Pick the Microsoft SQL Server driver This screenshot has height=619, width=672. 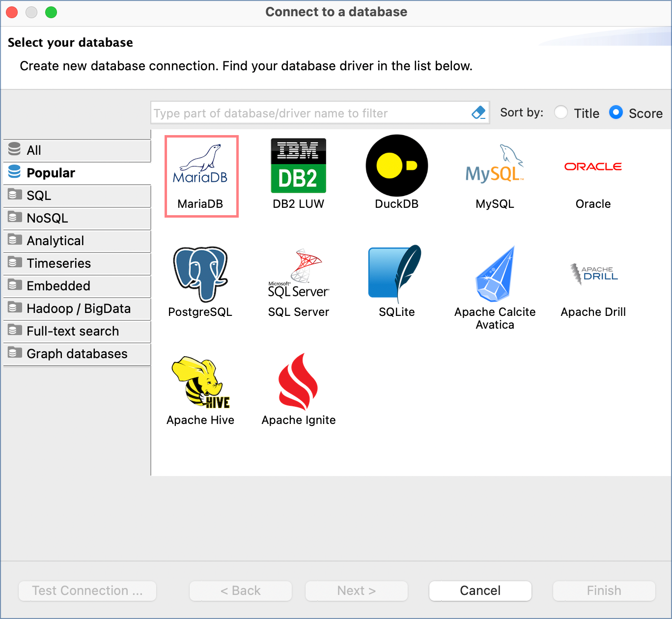click(298, 282)
